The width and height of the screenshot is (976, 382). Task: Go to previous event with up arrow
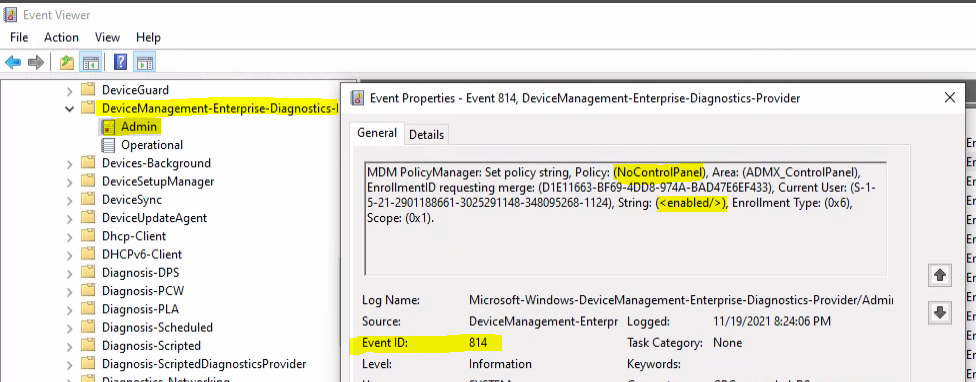click(940, 275)
